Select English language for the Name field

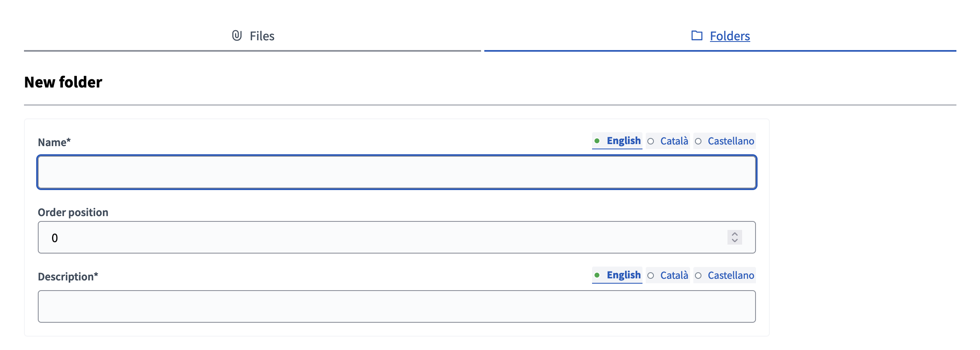(x=623, y=141)
